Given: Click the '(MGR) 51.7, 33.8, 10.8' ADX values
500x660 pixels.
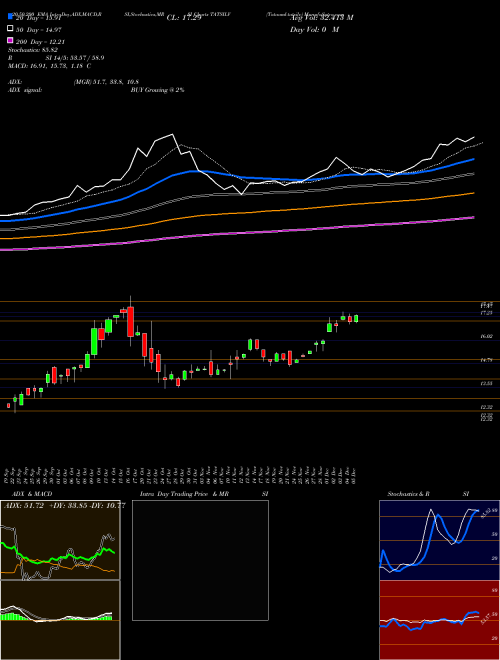Looking at the screenshot, I should coord(106,82).
